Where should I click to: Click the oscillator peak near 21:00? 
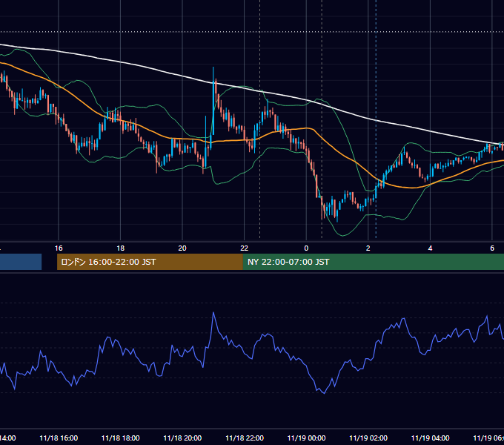click(x=213, y=312)
